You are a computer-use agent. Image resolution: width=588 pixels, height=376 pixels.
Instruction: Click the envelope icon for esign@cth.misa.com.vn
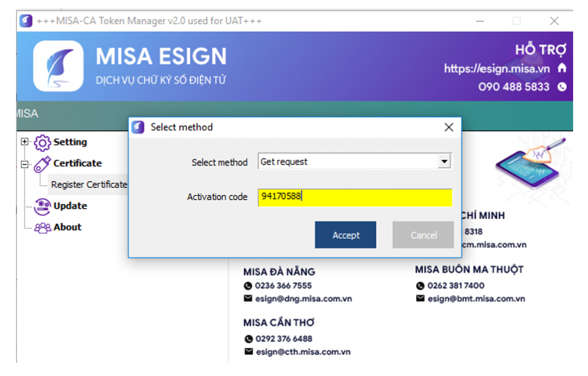(x=248, y=351)
